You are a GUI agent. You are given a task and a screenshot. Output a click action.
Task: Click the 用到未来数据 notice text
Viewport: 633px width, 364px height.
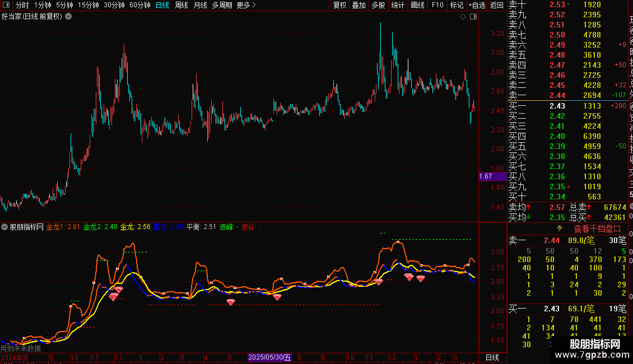21,348
